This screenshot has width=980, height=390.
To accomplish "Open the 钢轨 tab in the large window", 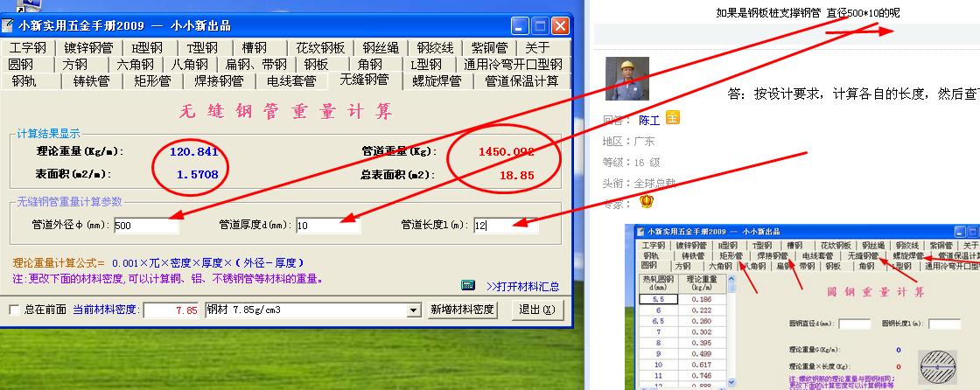I will coord(24,80).
